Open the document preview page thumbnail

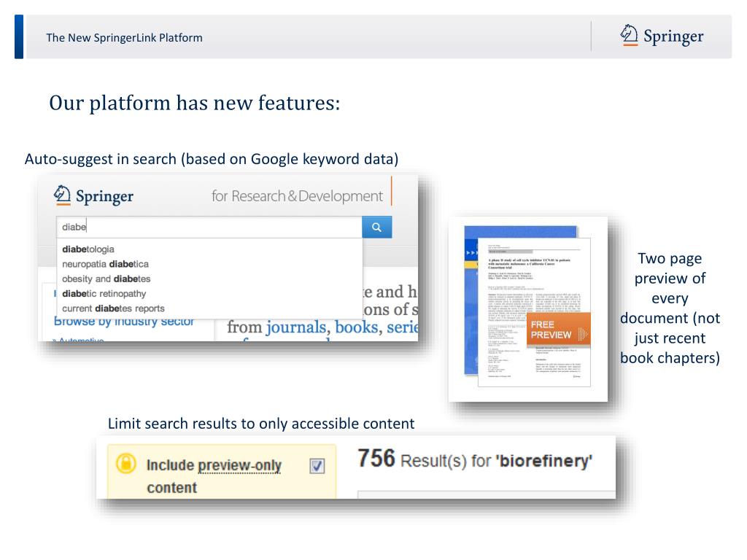click(x=534, y=312)
